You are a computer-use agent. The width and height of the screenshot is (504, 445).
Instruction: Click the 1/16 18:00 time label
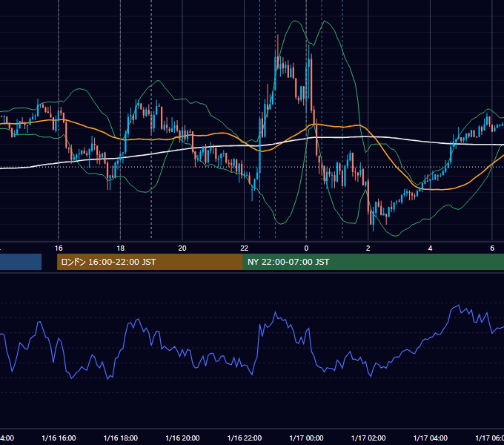pos(121,438)
